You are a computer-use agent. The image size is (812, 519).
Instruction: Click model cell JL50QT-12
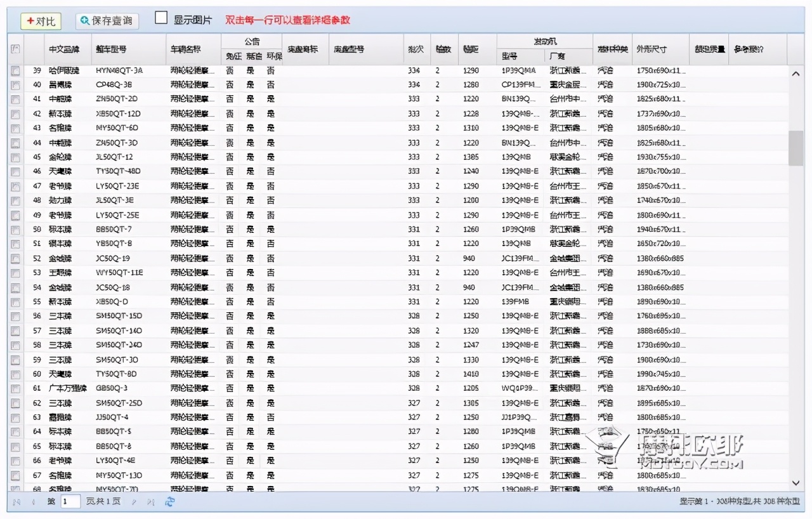pos(115,157)
